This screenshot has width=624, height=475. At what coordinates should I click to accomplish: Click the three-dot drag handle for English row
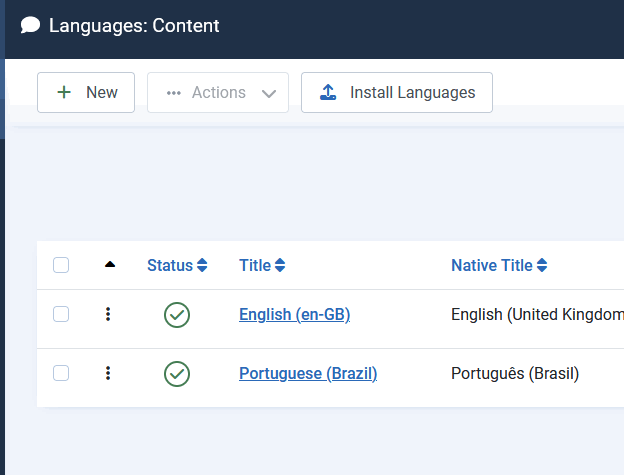pos(108,315)
